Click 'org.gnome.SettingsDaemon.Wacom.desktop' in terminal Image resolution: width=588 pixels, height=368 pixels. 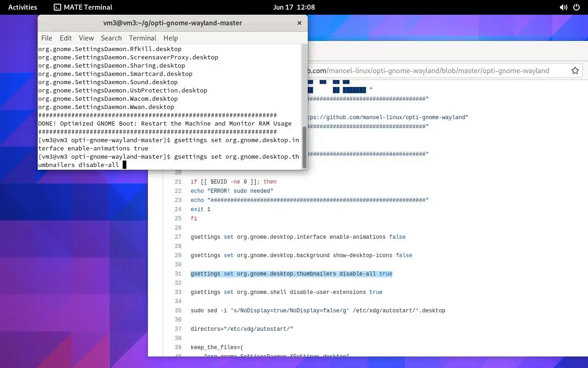pyautogui.click(x=108, y=98)
